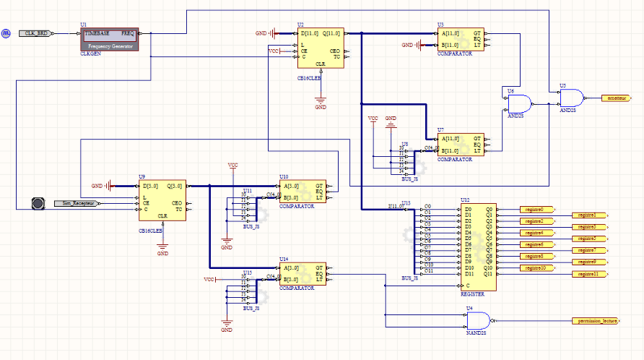This screenshot has height=360, width=644.
Task: Click the U10 COMPARATOR component
Action: [303, 192]
